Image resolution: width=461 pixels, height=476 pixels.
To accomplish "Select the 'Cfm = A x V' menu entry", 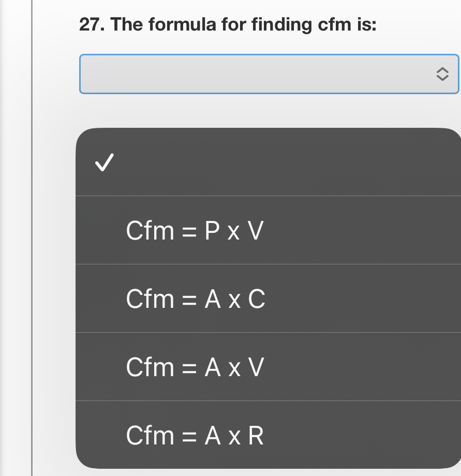I will [x=195, y=367].
